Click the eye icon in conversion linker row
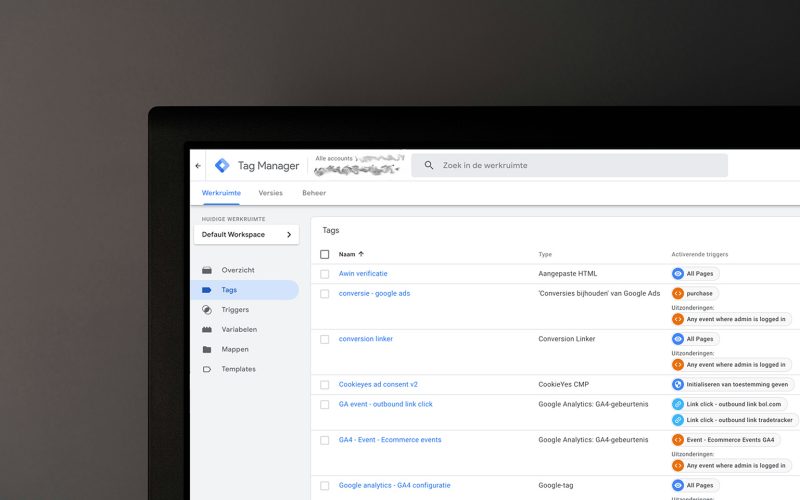Viewport: 800px width, 500px height. (x=678, y=339)
